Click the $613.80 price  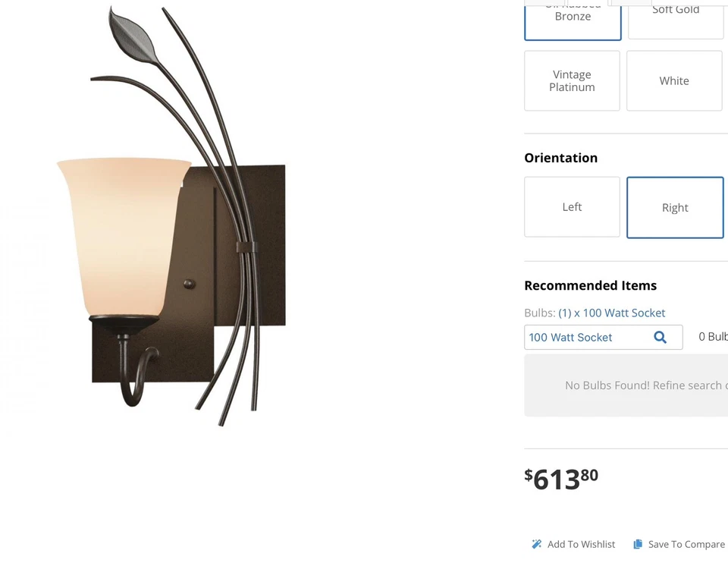(x=561, y=480)
